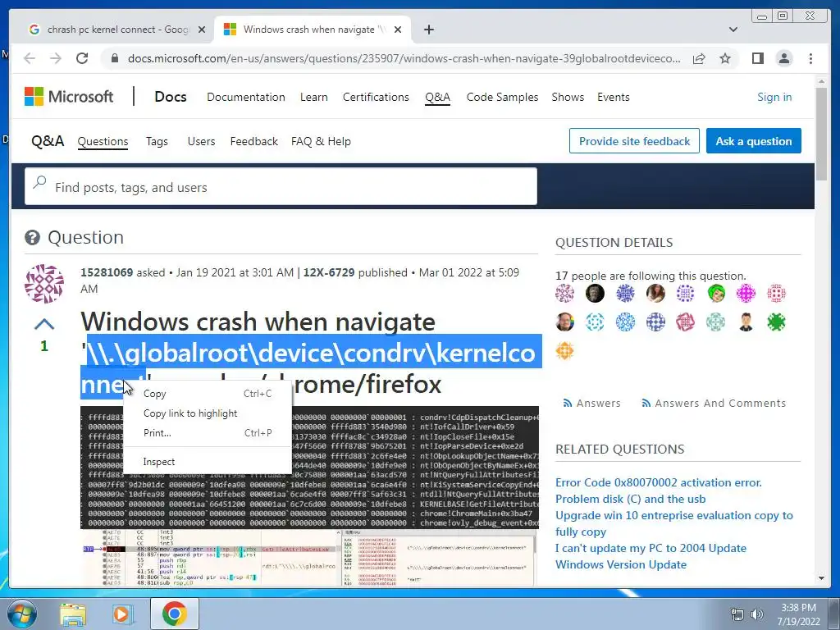Click the Q&A header navigation link

(438, 97)
